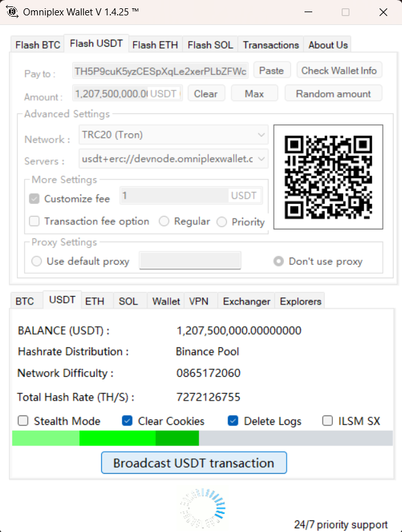The height and width of the screenshot is (532, 402).
Task: Expand the Servers dropdown list
Action: pyautogui.click(x=173, y=158)
